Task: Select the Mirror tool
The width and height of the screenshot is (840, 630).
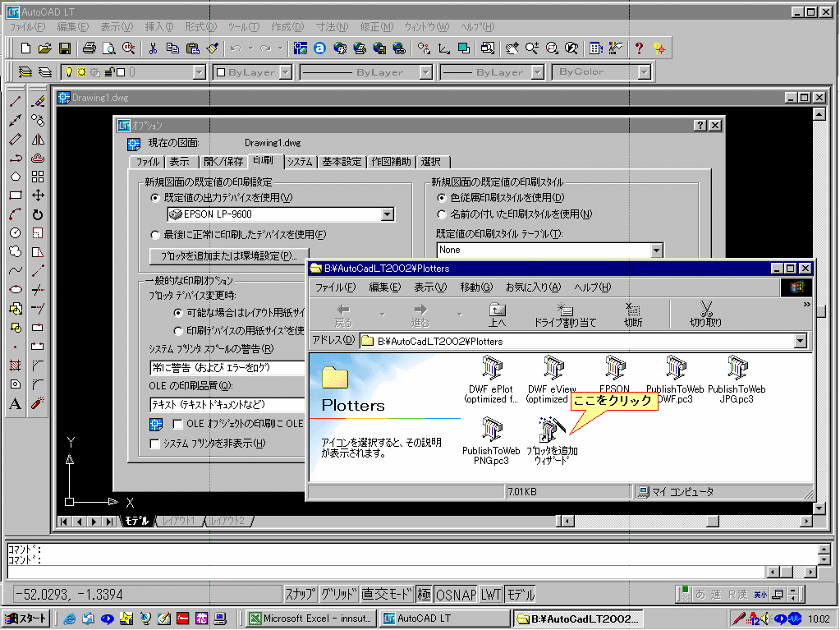Action: [x=38, y=140]
